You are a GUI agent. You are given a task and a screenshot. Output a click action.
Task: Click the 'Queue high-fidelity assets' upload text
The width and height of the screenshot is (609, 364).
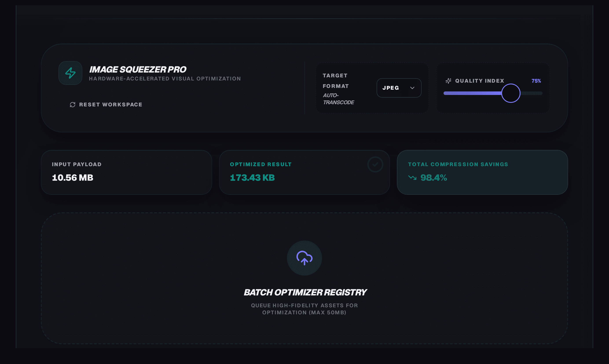coord(304,309)
